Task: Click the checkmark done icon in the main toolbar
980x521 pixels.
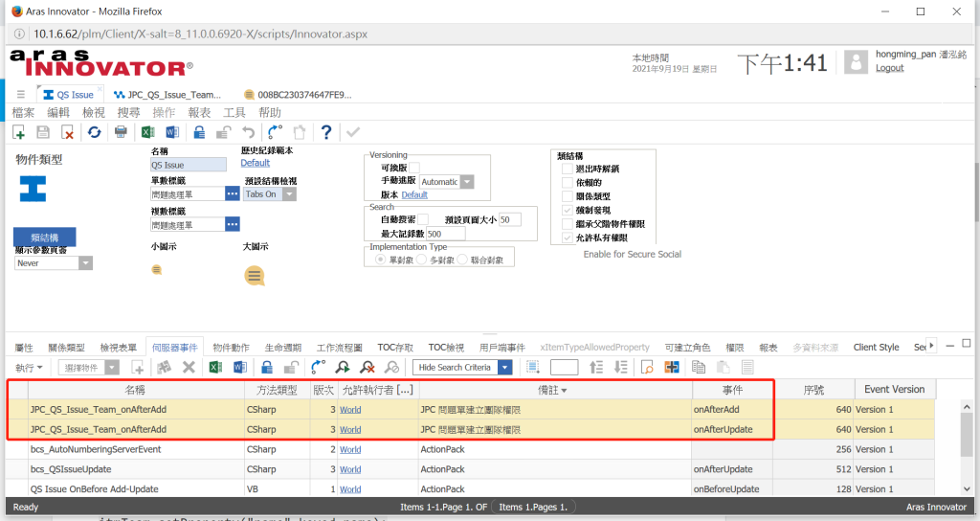Action: pos(353,132)
